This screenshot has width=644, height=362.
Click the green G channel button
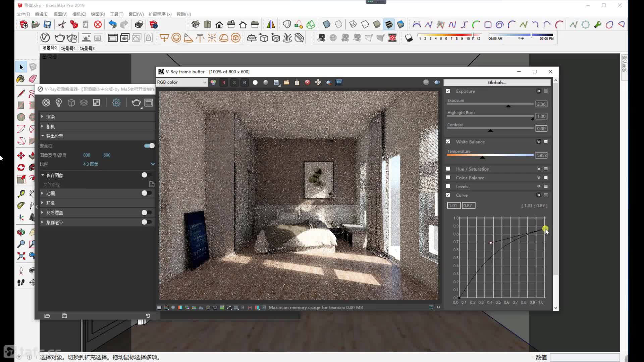click(234, 82)
